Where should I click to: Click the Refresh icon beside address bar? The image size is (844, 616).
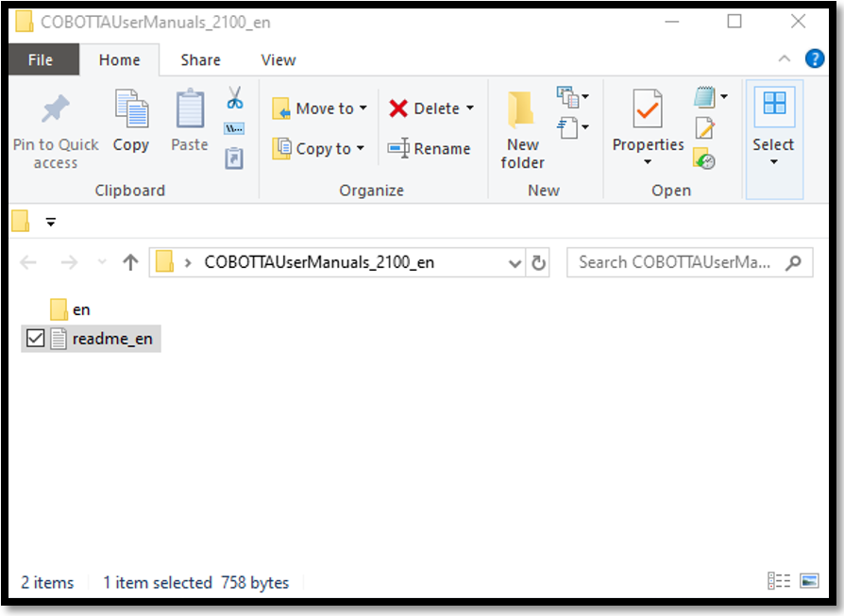click(x=538, y=262)
